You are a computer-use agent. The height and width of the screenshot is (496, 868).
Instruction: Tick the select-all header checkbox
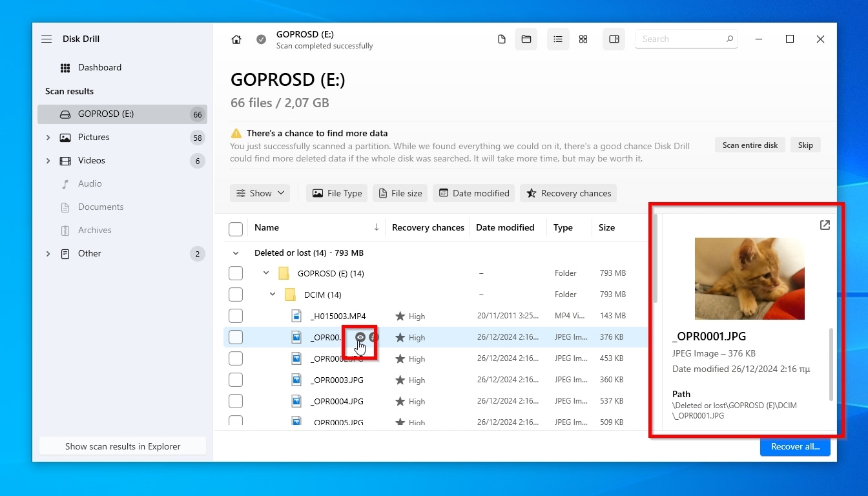[236, 229]
